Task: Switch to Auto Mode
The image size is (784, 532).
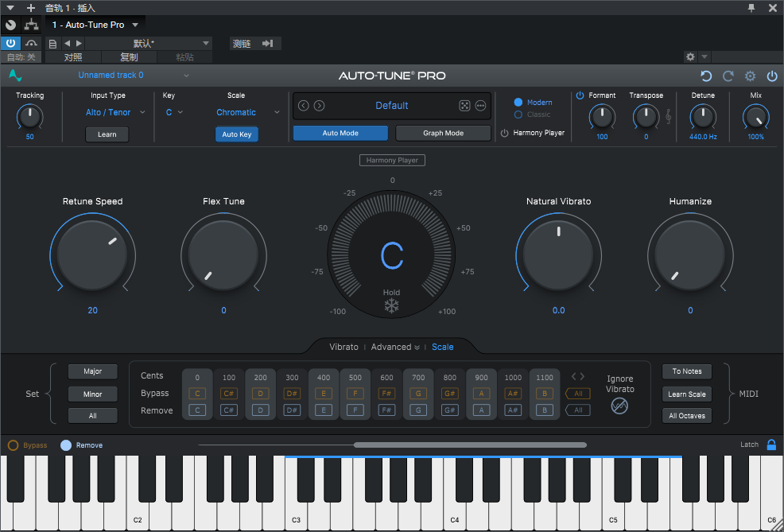Action: tap(340, 133)
